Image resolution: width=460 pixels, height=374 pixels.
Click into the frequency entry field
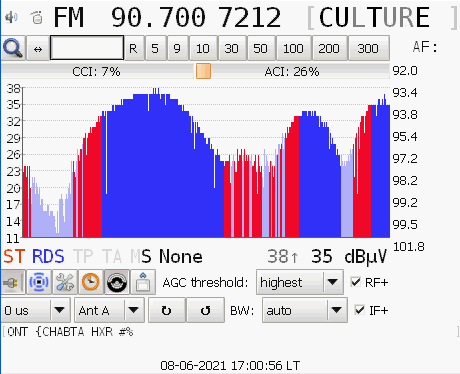pyautogui.click(x=87, y=48)
